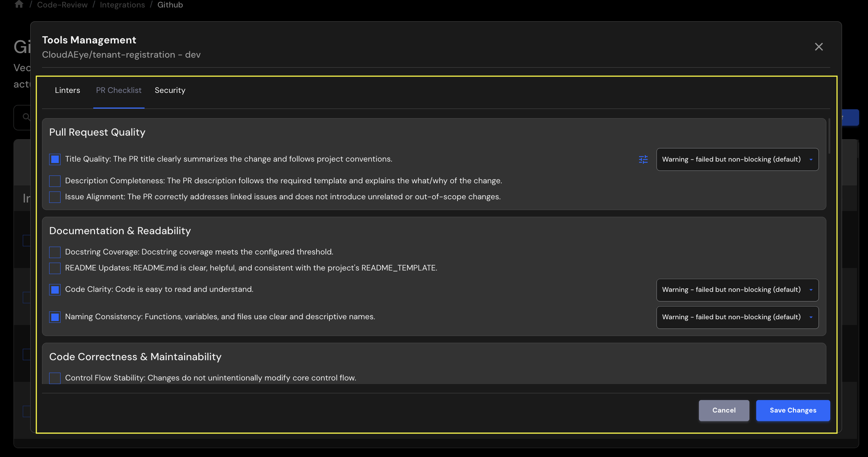
Task: Navigate to Integrations via the breadcrumb
Action: click(122, 5)
